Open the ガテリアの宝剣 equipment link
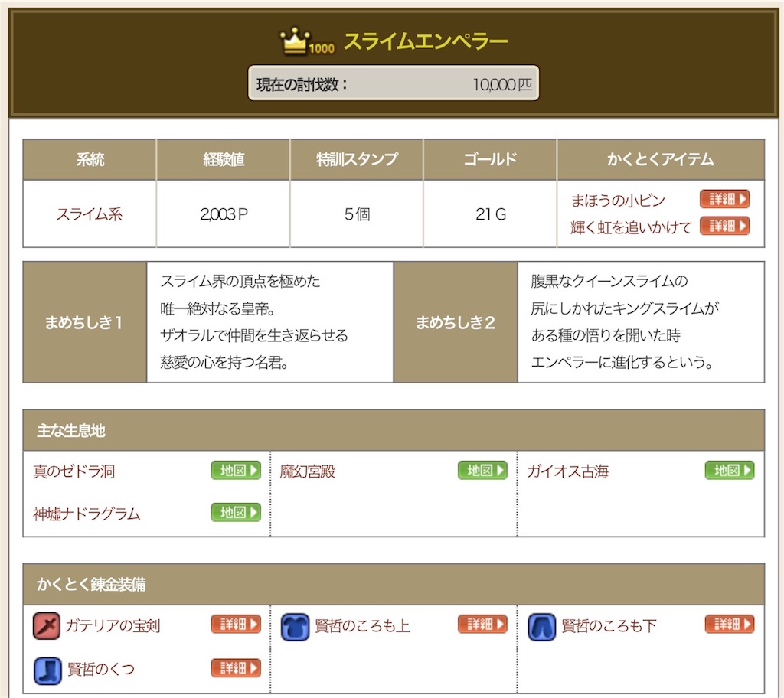This screenshot has width=784, height=698. (x=113, y=626)
